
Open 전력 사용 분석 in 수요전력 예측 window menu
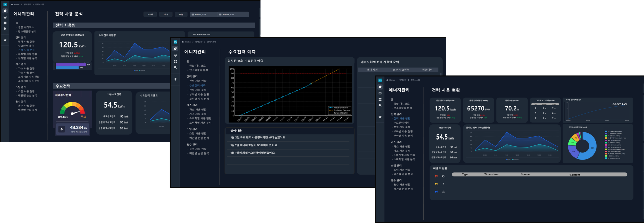pos(198,90)
